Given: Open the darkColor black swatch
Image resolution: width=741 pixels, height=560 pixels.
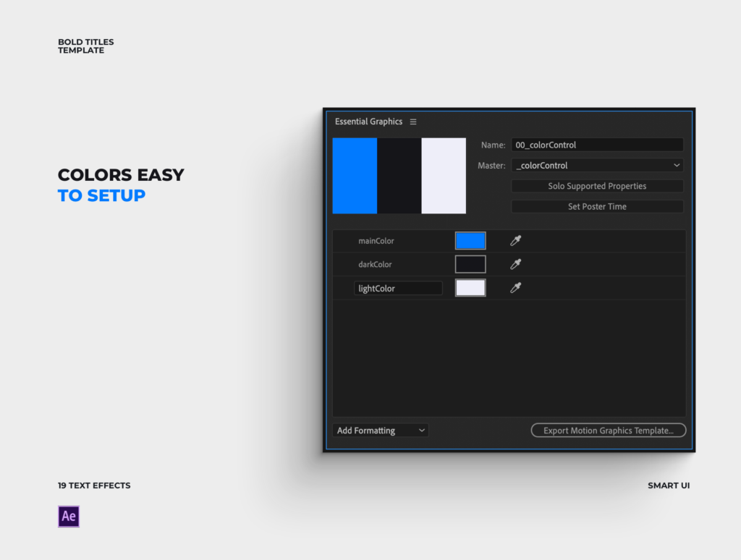Looking at the screenshot, I should pos(470,264).
